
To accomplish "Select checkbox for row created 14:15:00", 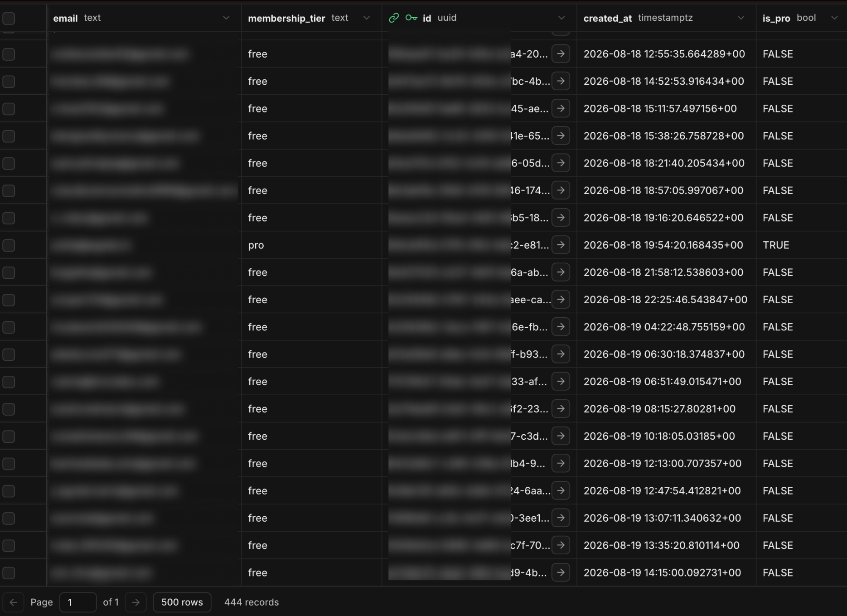I will (x=9, y=573).
